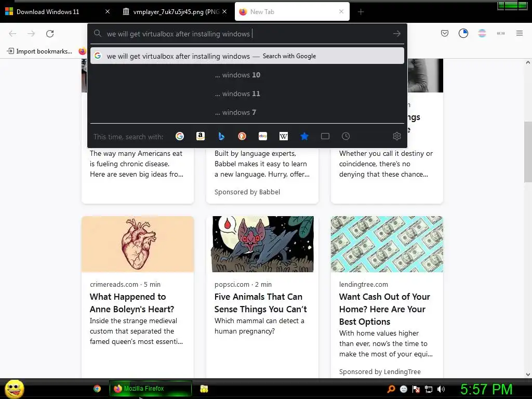Click the dollar bills thumbnail
Screen dimensions: 532x399
coord(387,244)
